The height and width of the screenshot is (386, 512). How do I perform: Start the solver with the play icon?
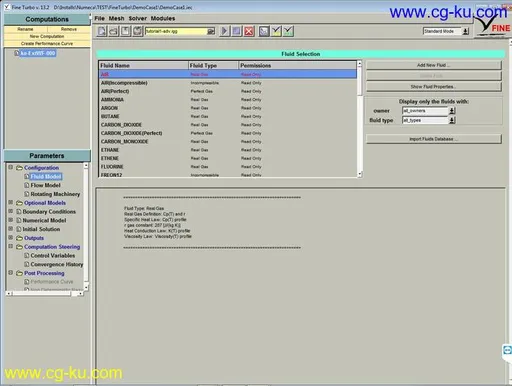224,31
